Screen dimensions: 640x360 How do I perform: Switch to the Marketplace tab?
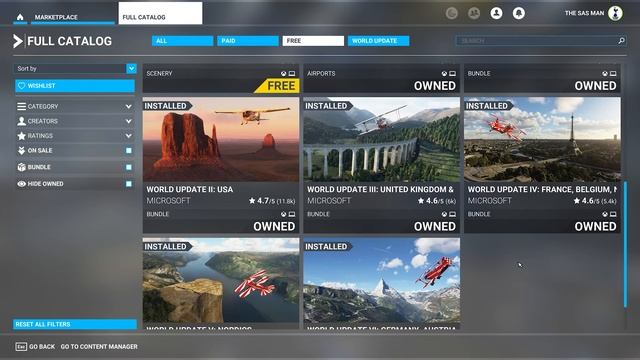73,17
